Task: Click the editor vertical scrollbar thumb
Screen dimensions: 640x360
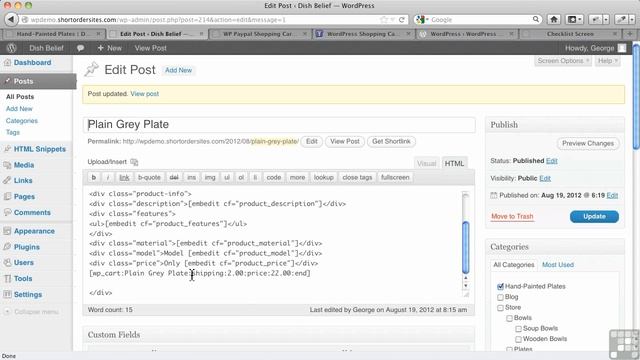Action: click(x=465, y=247)
